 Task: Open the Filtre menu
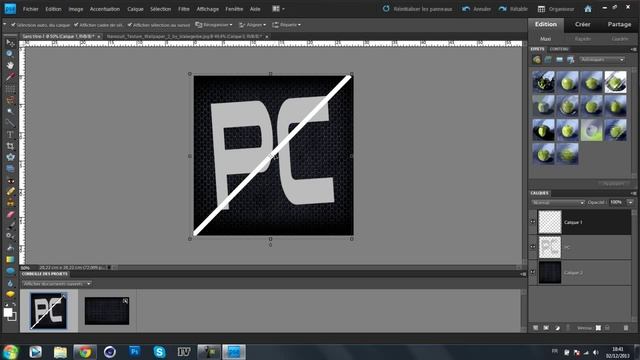(184, 9)
